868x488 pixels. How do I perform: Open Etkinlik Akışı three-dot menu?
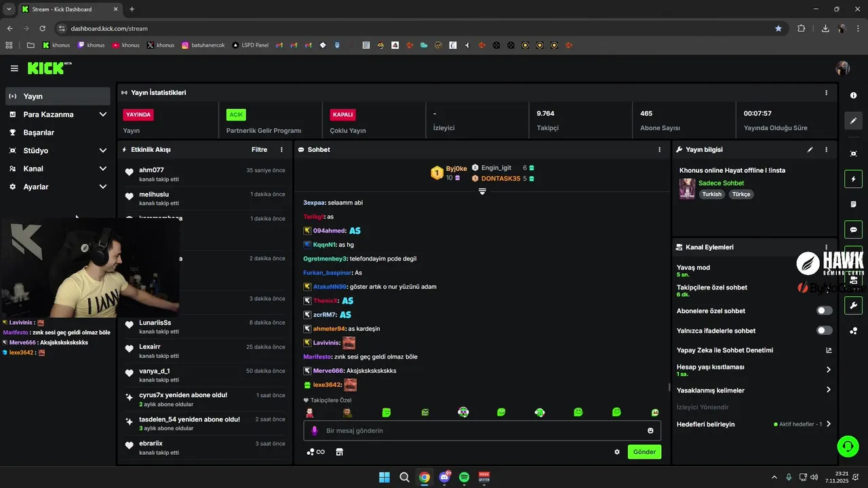(281, 150)
